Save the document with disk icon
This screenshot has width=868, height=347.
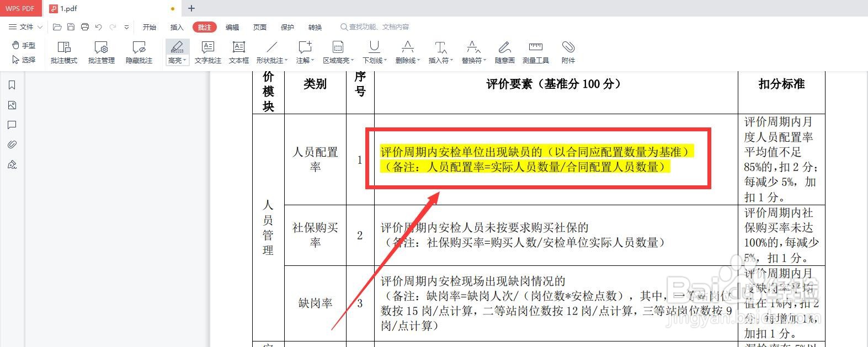[71, 27]
